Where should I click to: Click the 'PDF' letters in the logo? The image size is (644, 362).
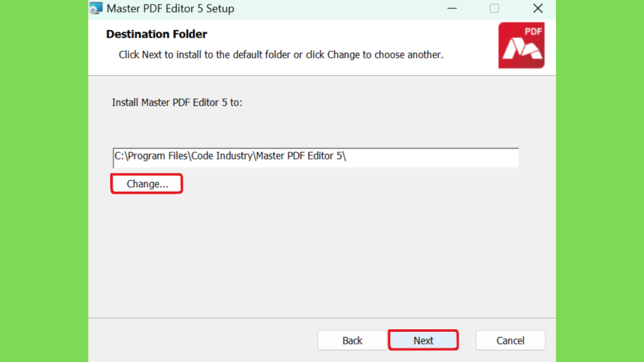pos(533,31)
